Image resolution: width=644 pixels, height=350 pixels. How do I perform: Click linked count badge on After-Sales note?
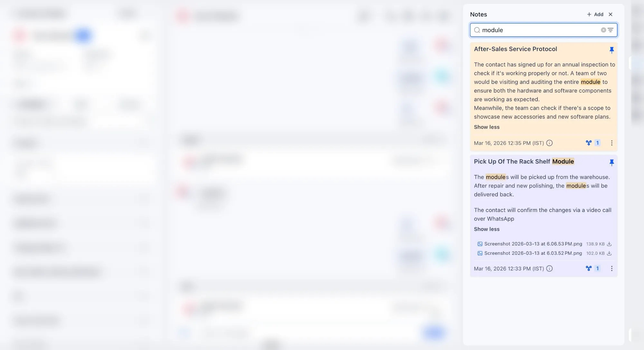(x=597, y=143)
